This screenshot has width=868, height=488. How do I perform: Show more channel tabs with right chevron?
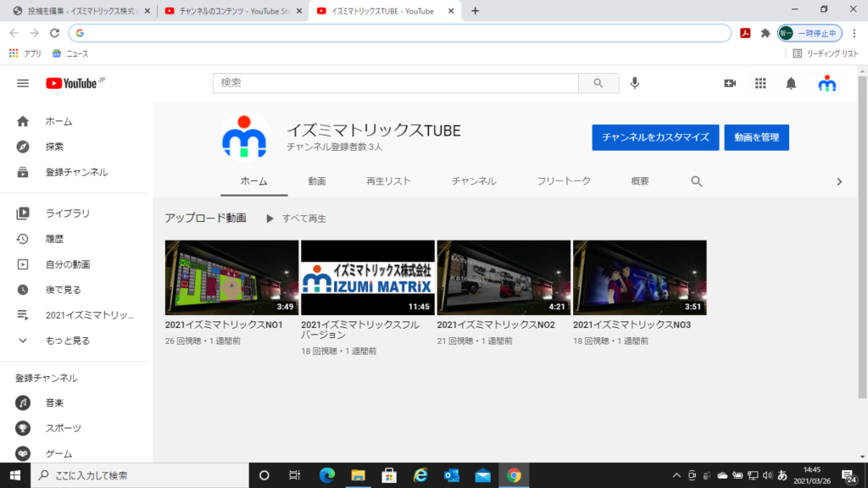pyautogui.click(x=839, y=181)
